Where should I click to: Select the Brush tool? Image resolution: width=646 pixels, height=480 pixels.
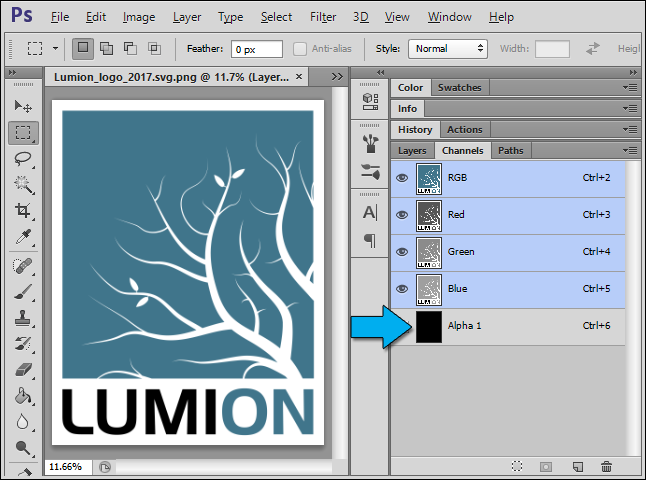point(22,291)
